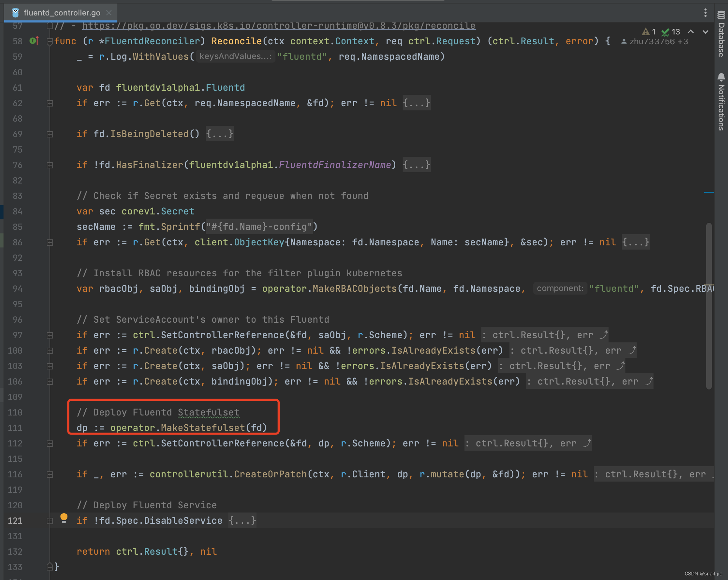Jump to previous highlighted error arrow
Viewport: 728px width, 580px height.
691,32
